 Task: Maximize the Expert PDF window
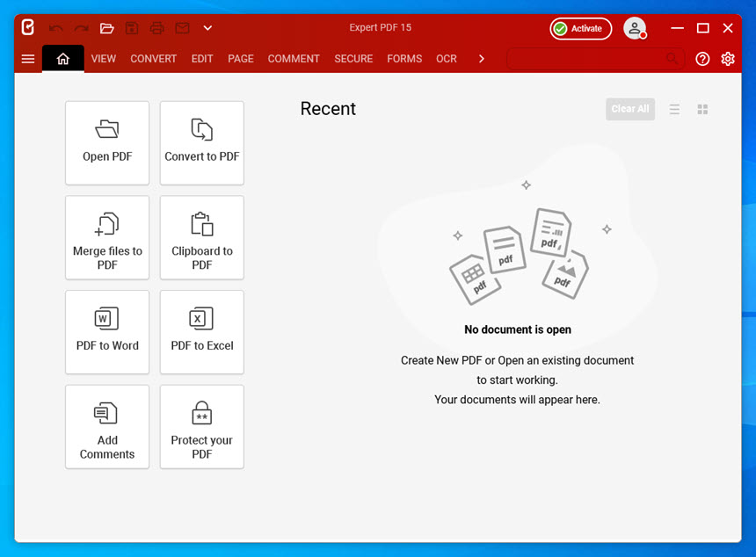703,28
